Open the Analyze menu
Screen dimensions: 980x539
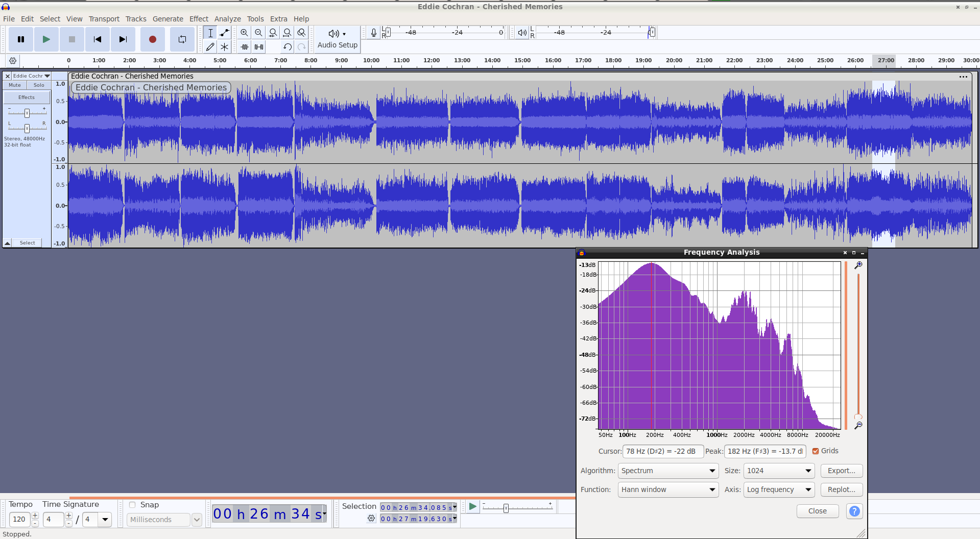227,19
